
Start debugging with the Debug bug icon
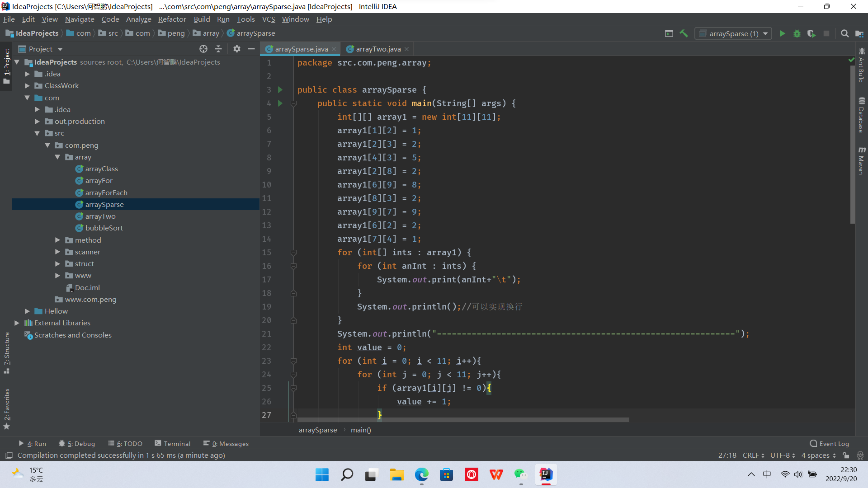click(797, 33)
